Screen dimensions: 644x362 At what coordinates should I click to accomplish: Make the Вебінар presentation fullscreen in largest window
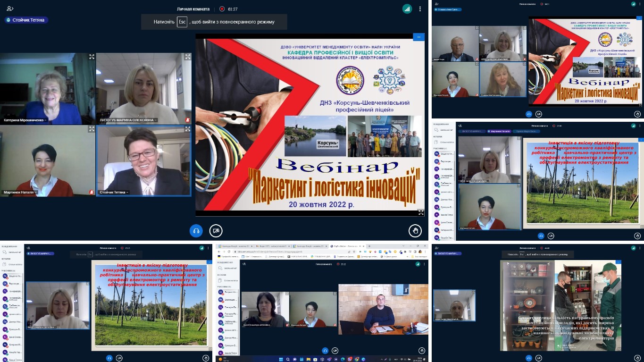(x=421, y=212)
